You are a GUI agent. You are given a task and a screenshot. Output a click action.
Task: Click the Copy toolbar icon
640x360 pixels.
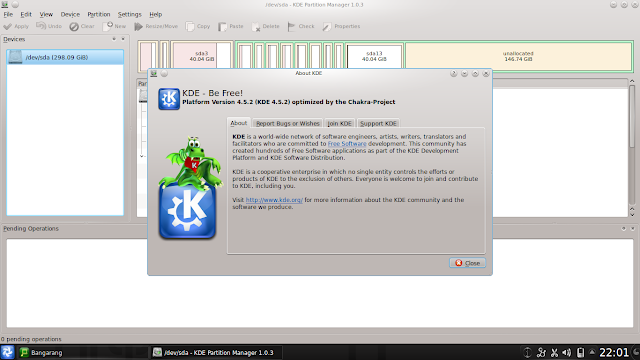click(x=190, y=27)
